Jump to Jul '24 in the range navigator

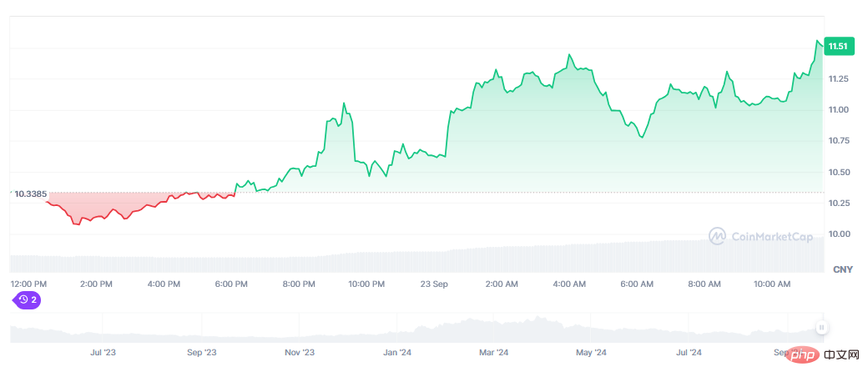point(689,353)
